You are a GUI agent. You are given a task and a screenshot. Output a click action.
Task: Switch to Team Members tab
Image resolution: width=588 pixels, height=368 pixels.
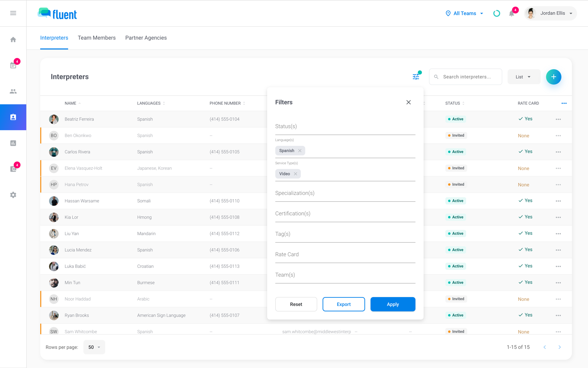pos(97,38)
